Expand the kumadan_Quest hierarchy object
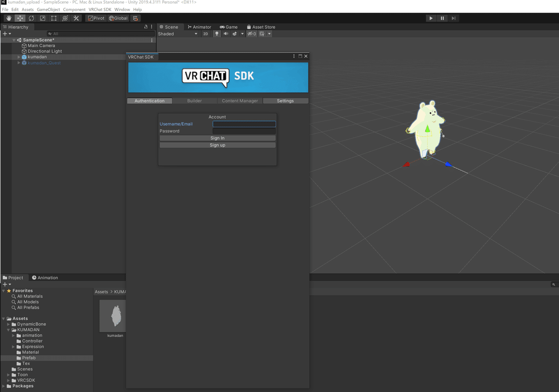Viewport: 559px width, 392px height. [19, 63]
